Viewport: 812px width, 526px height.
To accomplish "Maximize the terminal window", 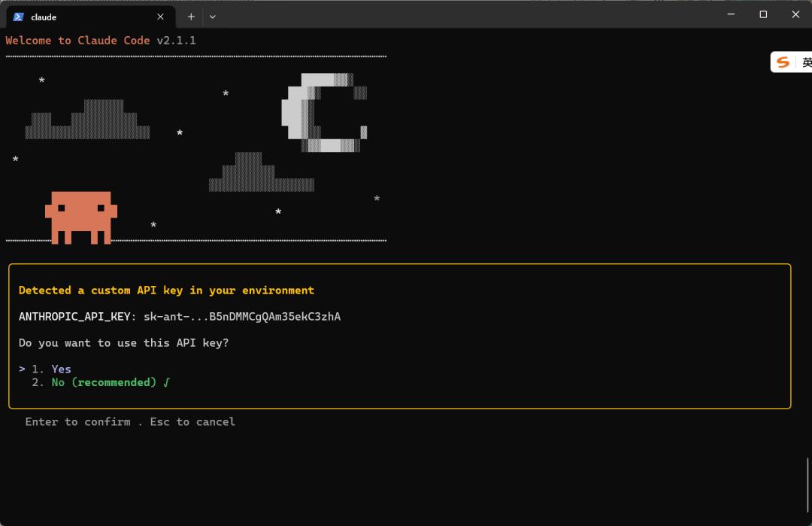I will [763, 14].
